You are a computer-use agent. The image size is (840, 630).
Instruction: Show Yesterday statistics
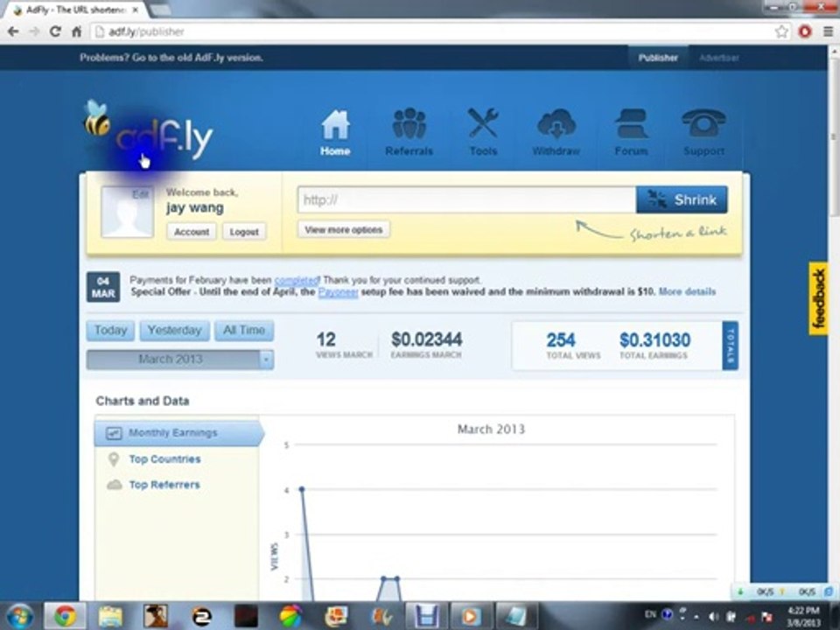tap(174, 330)
